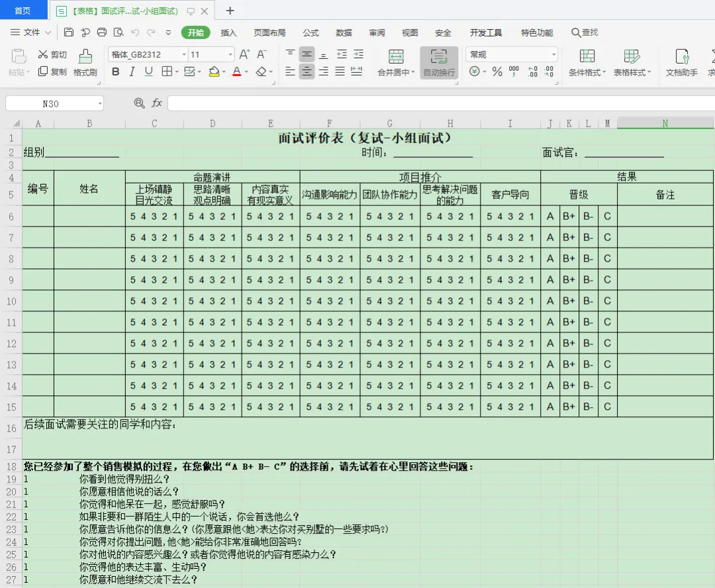Screen dimensions: 715x588
Task: Expand the fill color dropdown arrow
Action: (224, 72)
